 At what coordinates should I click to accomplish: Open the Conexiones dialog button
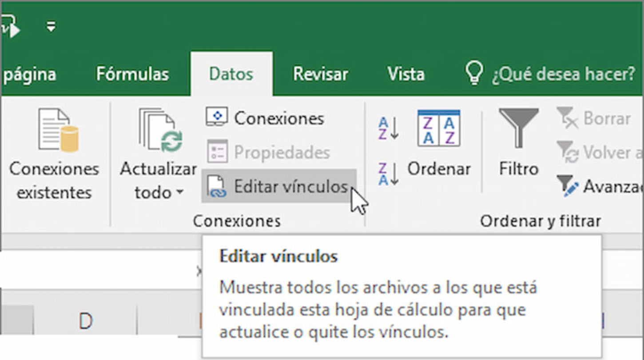[x=265, y=118]
